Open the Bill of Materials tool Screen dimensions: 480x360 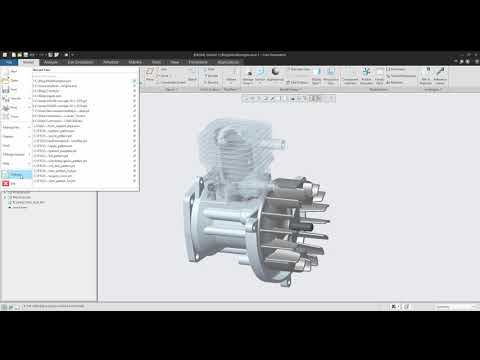point(426,76)
